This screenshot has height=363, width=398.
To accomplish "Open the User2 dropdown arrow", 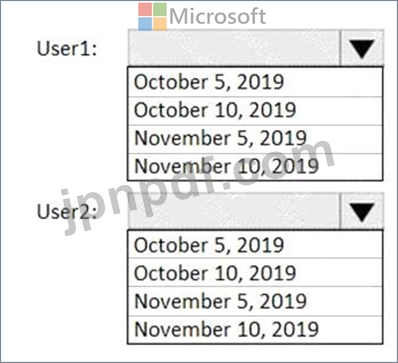I will [x=362, y=212].
